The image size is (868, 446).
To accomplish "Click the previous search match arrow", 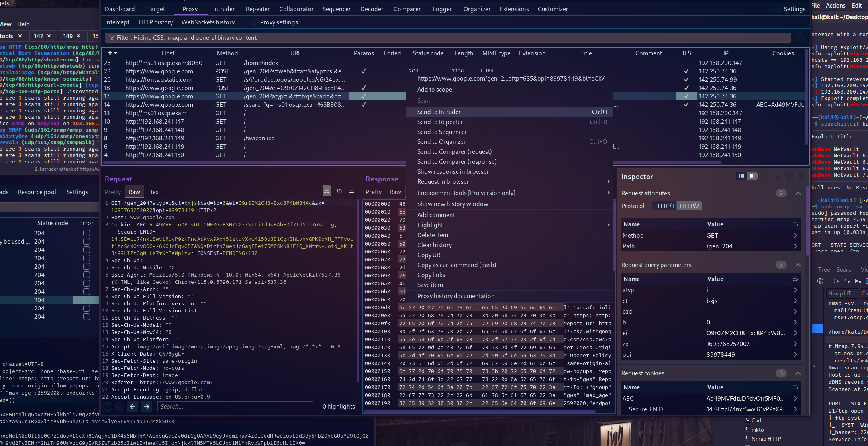I will [133, 406].
